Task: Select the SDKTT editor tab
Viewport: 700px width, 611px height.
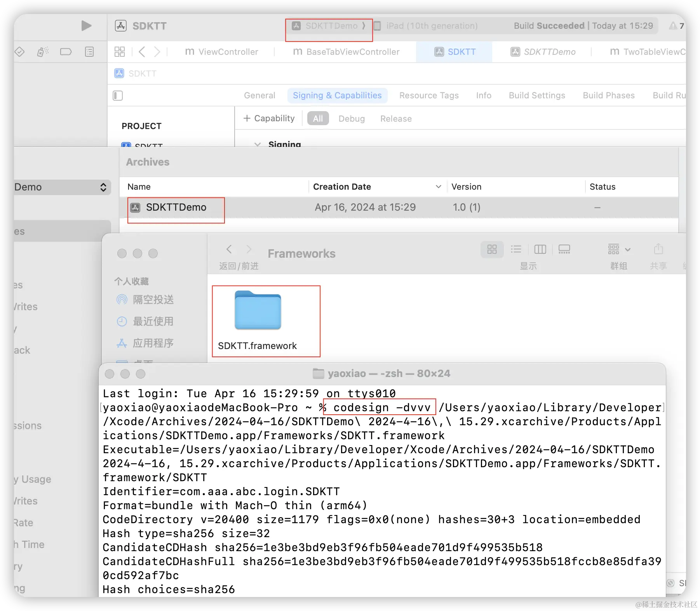Action: click(x=454, y=52)
